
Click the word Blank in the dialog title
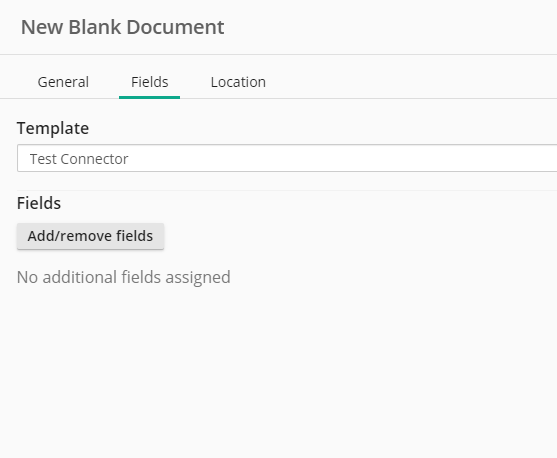(94, 27)
